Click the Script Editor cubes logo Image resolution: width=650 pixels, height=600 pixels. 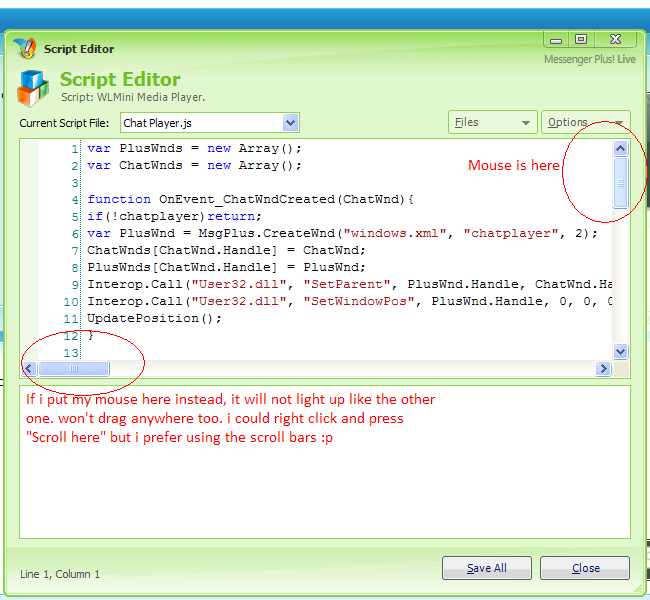pyautogui.click(x=33, y=88)
